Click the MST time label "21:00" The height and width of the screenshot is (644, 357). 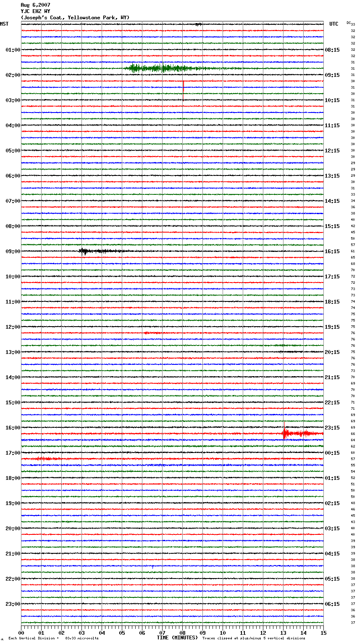(13, 554)
